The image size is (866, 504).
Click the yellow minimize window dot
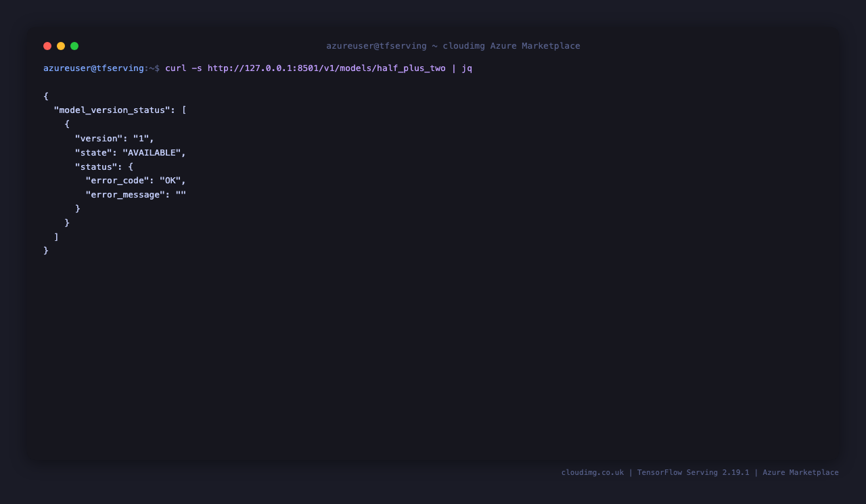61,46
